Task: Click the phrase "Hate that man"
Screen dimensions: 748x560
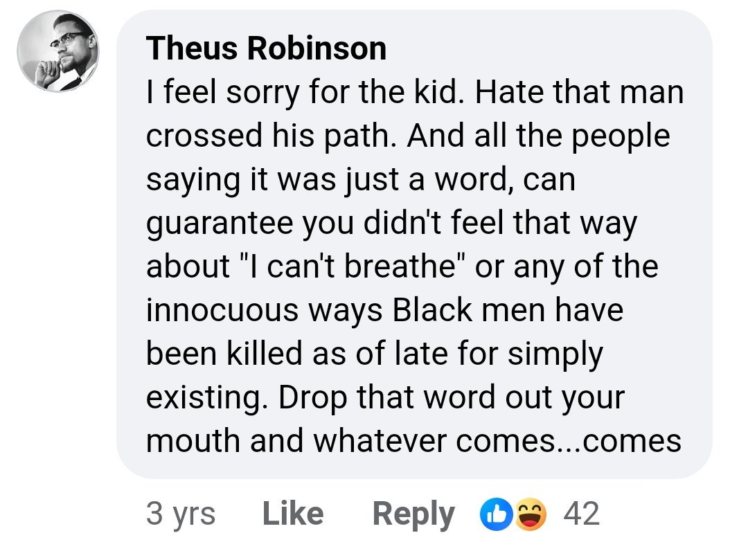Action: [x=579, y=92]
